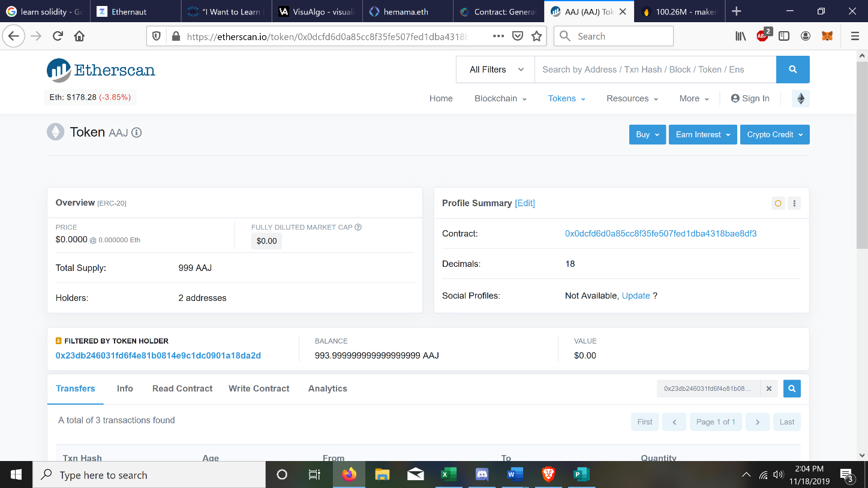868x488 pixels.
Task: Click the MetaMask fox extension icon
Action: [827, 36]
